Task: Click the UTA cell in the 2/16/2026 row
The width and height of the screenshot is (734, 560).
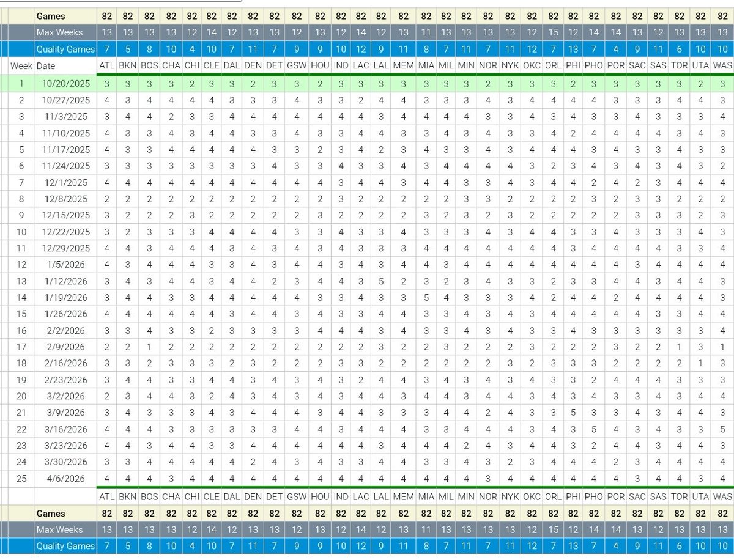Action: 702,363
